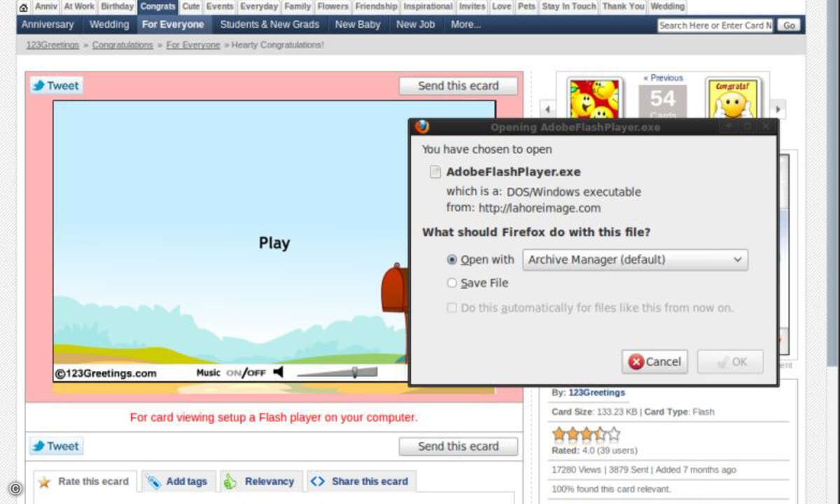Open the Rate this ecard tab
The height and width of the screenshot is (504, 840).
click(85, 482)
